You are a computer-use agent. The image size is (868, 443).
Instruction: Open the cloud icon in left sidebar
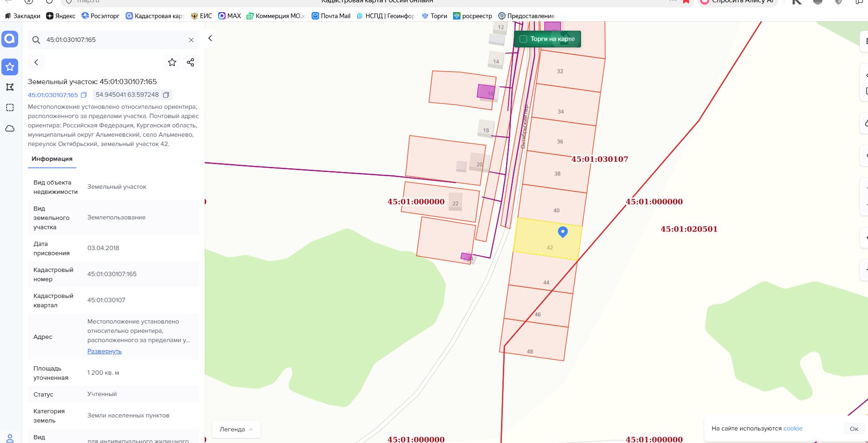(10, 128)
